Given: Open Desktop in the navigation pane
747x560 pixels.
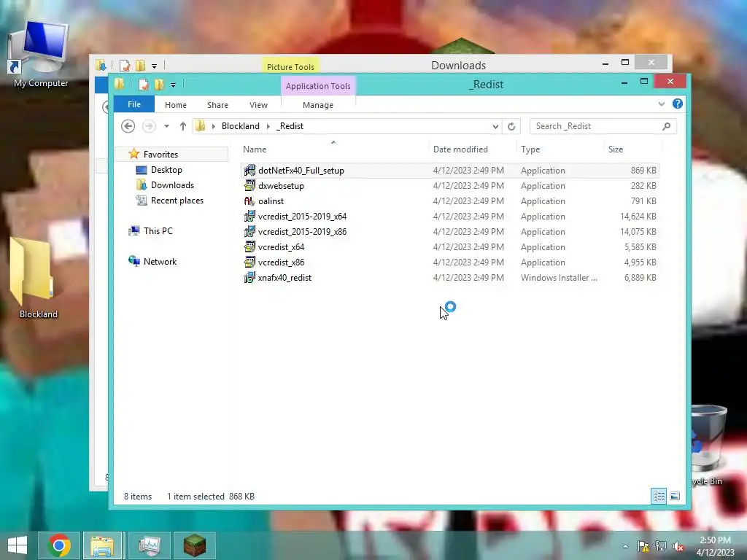Looking at the screenshot, I should point(166,169).
